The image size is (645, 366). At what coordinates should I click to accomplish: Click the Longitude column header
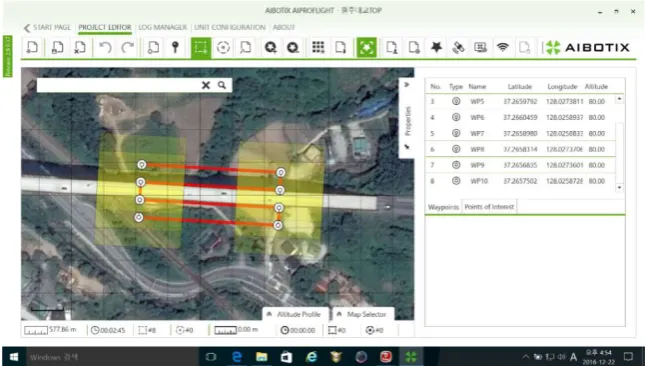562,86
